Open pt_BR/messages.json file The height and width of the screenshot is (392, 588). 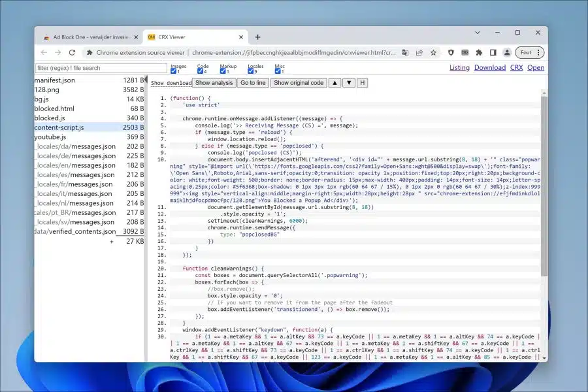pyautogui.click(x=90, y=212)
